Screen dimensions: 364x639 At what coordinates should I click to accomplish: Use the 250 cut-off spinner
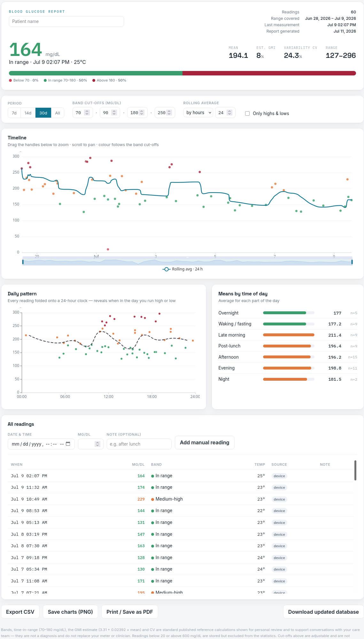[x=169, y=113]
